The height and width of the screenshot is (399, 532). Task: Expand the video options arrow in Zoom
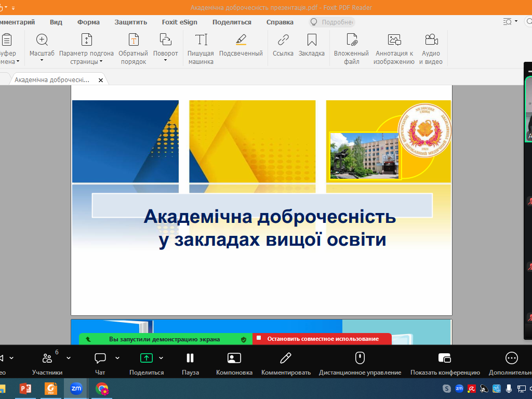(x=11, y=358)
